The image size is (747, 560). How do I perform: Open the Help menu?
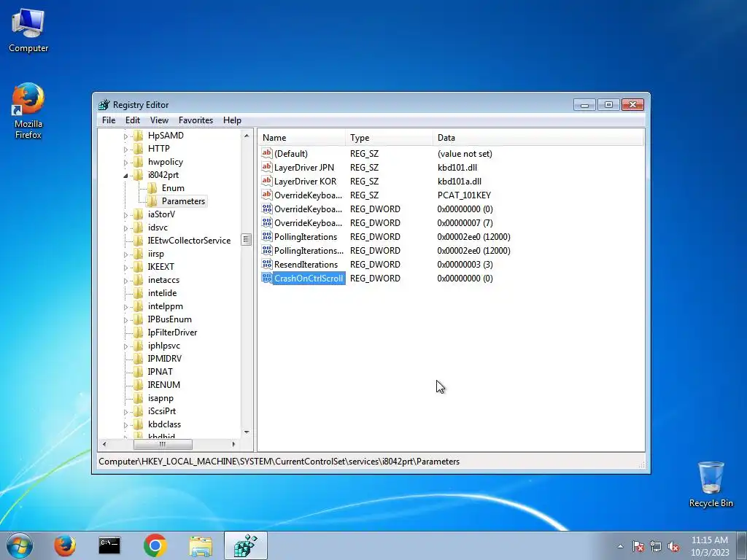pyautogui.click(x=232, y=120)
